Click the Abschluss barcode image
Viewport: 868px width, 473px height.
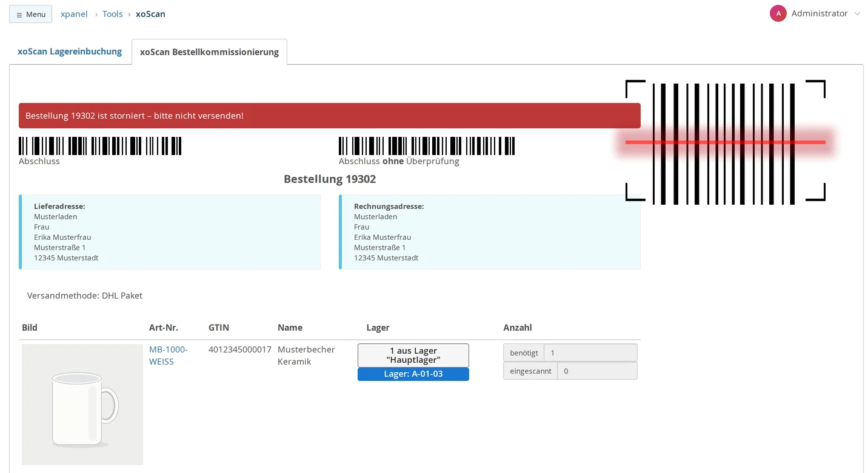coord(100,146)
